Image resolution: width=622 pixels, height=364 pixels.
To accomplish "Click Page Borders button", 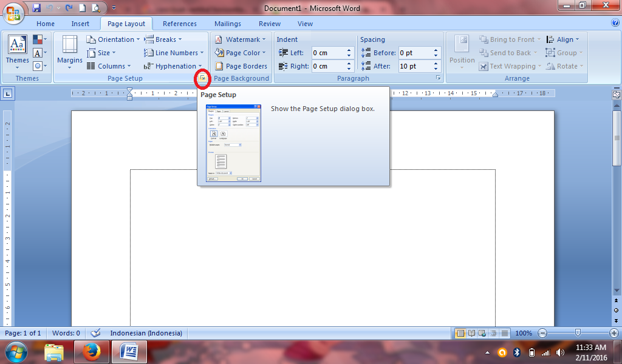I will point(241,66).
